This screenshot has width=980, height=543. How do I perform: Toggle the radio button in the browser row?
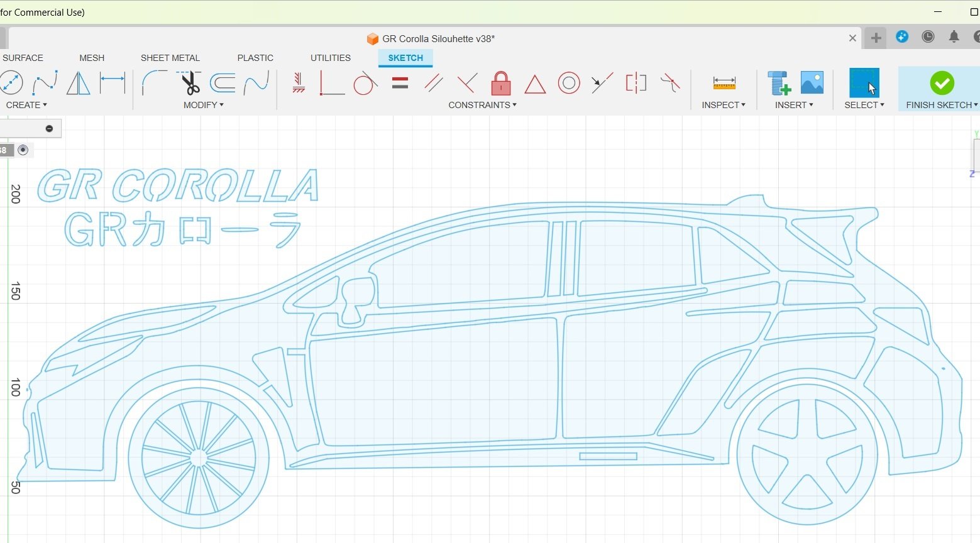coord(23,150)
